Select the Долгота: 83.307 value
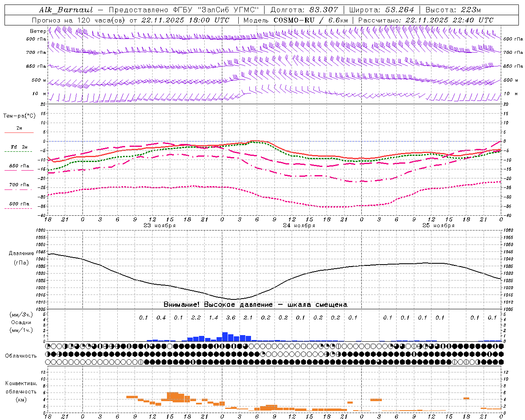Viewport: 525px width, 420px height. tap(304, 10)
